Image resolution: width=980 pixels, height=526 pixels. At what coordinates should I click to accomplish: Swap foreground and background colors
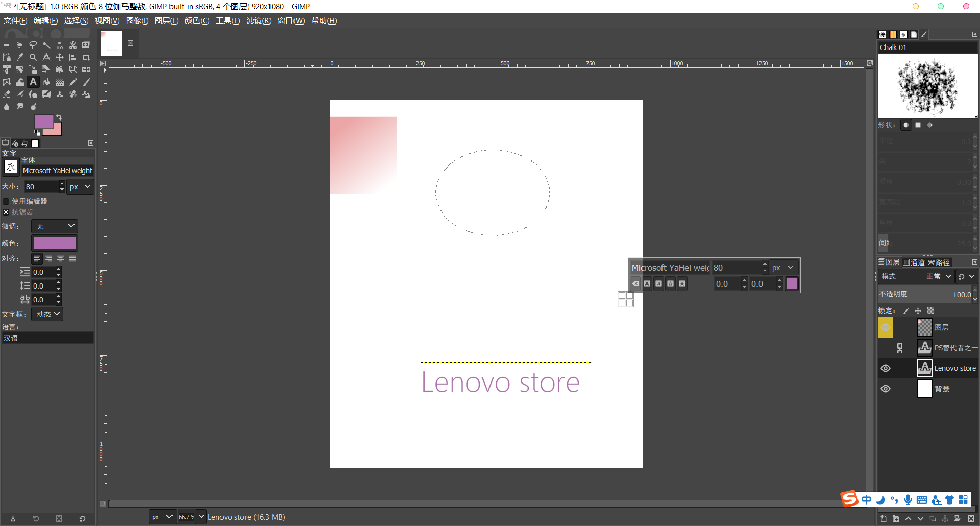click(x=59, y=117)
